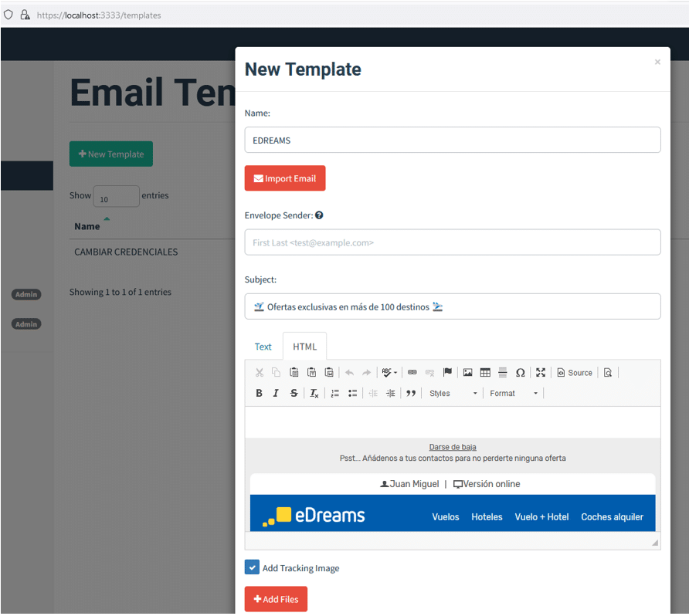Insert an image via the Image icon
Screen dimensions: 689x616
(467, 372)
